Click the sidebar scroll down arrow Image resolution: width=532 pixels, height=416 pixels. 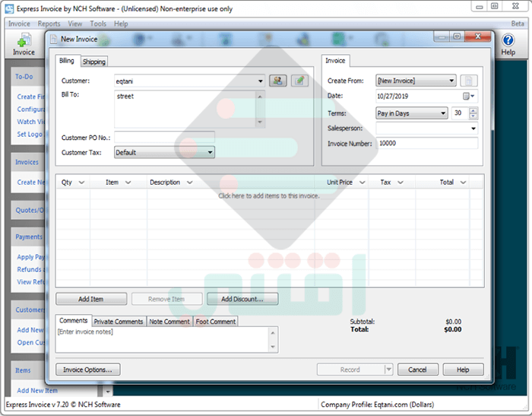point(108,392)
